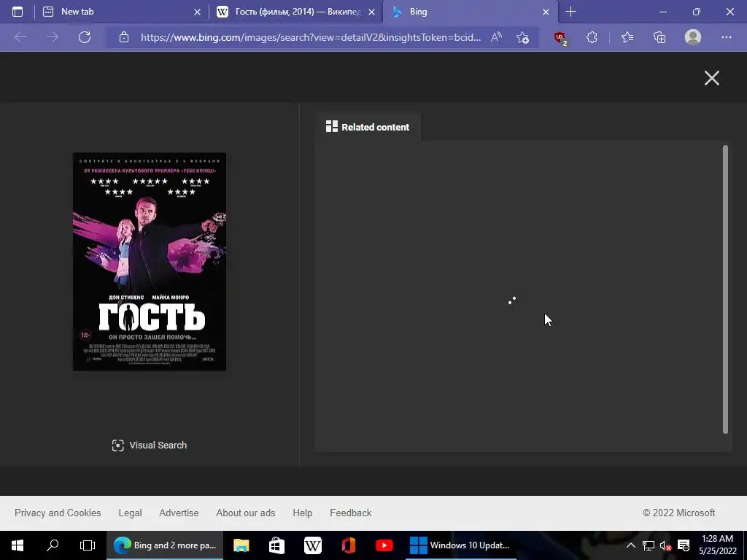Viewport: 747px width, 560px height.
Task: Activate the Edge Bing taskbar button
Action: (165, 545)
